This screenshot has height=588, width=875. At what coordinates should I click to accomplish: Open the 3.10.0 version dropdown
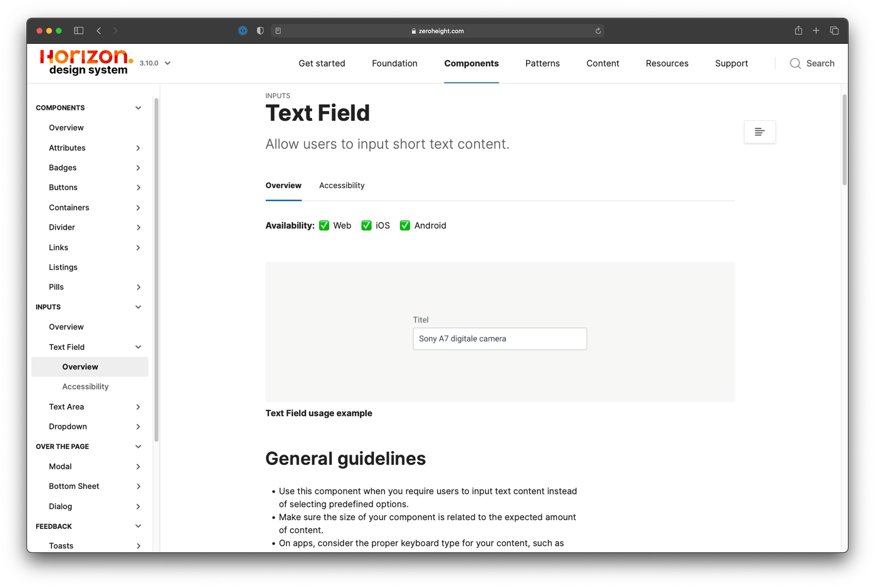(155, 63)
